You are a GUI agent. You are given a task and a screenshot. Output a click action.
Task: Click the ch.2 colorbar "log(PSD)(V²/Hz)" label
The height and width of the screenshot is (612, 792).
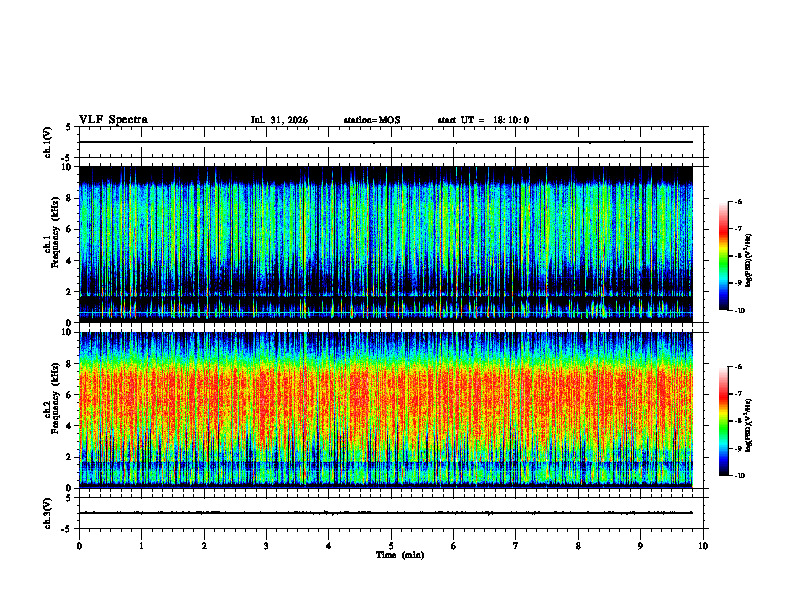tap(749, 425)
